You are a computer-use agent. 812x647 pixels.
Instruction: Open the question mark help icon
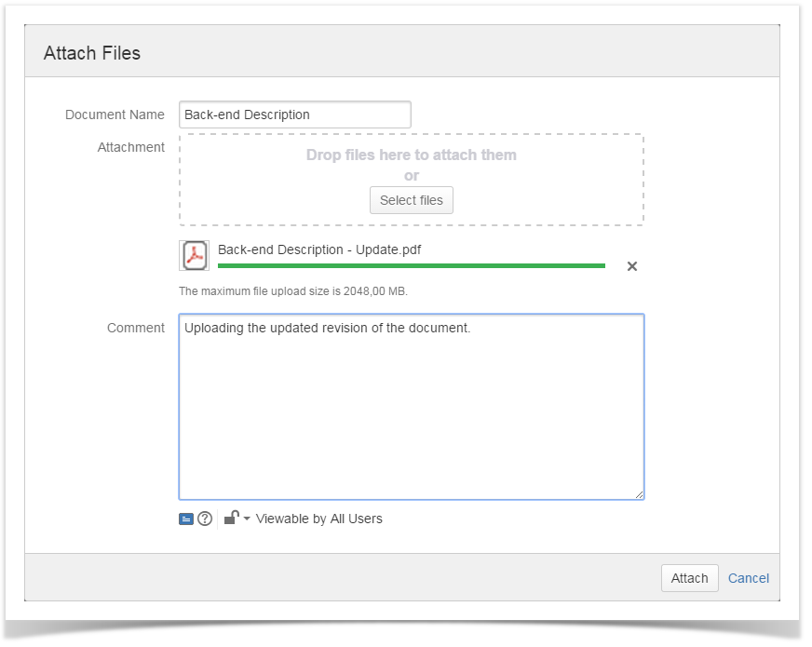205,519
